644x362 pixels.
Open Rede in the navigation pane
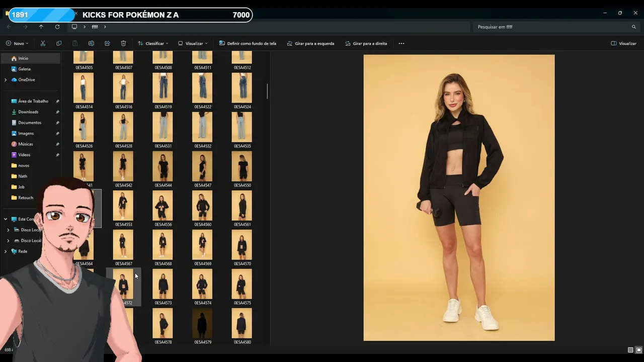click(x=23, y=251)
